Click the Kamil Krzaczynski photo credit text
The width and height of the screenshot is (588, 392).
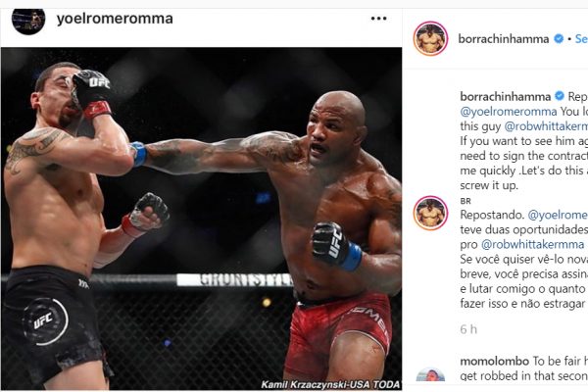331,384
